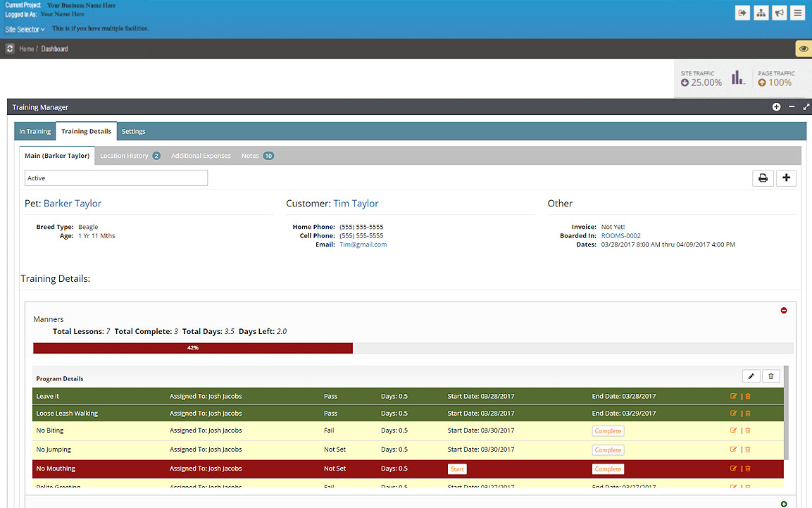812x508 pixels.
Task: Expand Training Manager panel to fullscreen
Action: pyautogui.click(x=806, y=107)
